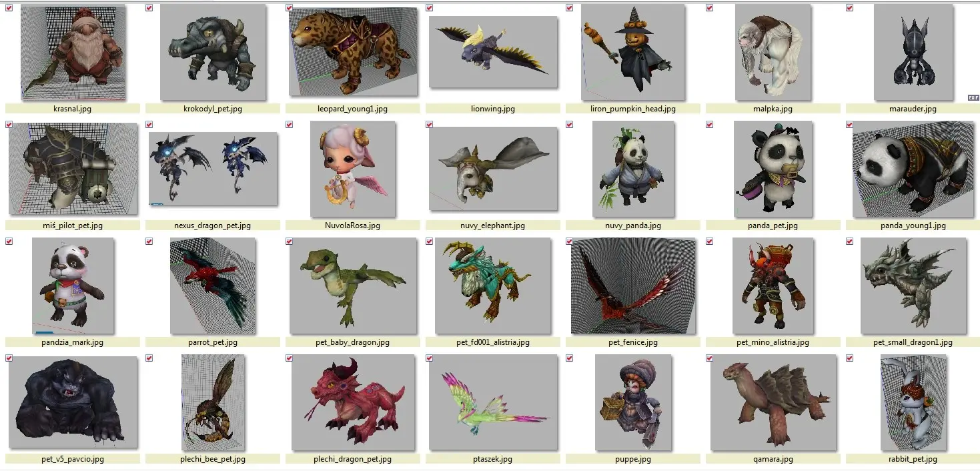Choose the plechi_bee_pet.jpg thumbnail
This screenshot has height=471, width=980.
tap(213, 402)
